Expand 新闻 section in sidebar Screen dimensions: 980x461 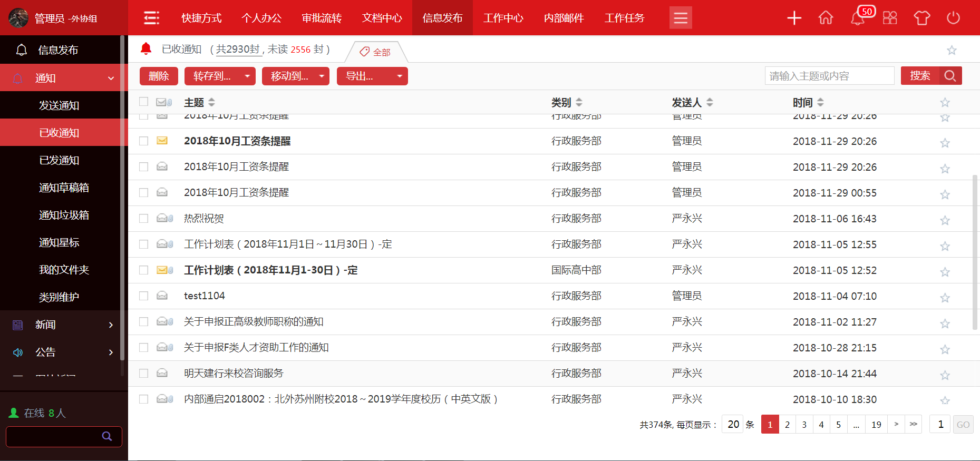[63, 325]
